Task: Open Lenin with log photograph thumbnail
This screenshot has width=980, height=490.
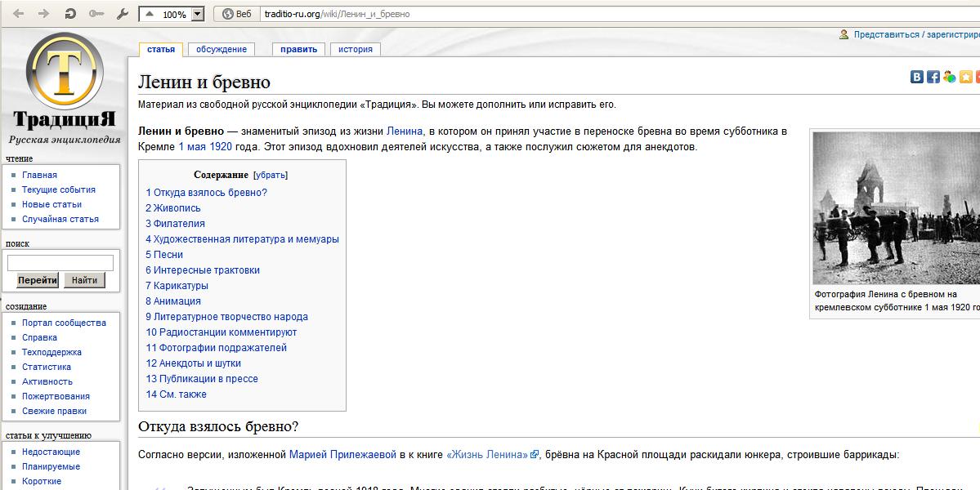Action: pos(896,208)
